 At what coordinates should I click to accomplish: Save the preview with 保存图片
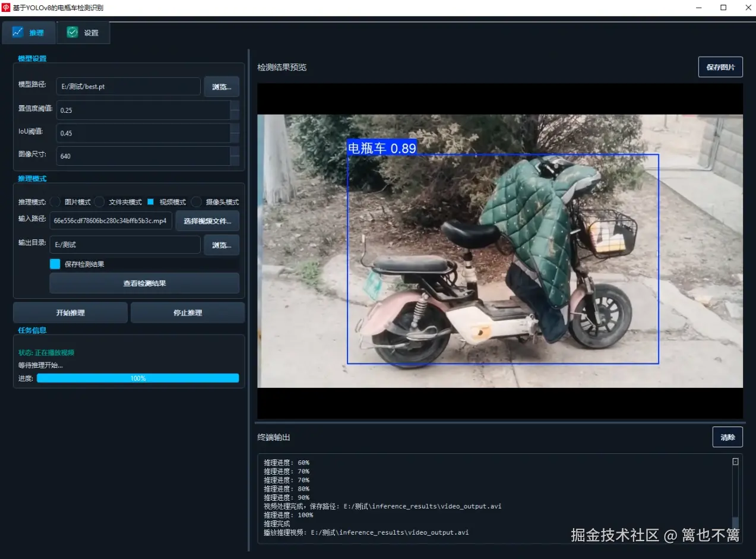720,67
